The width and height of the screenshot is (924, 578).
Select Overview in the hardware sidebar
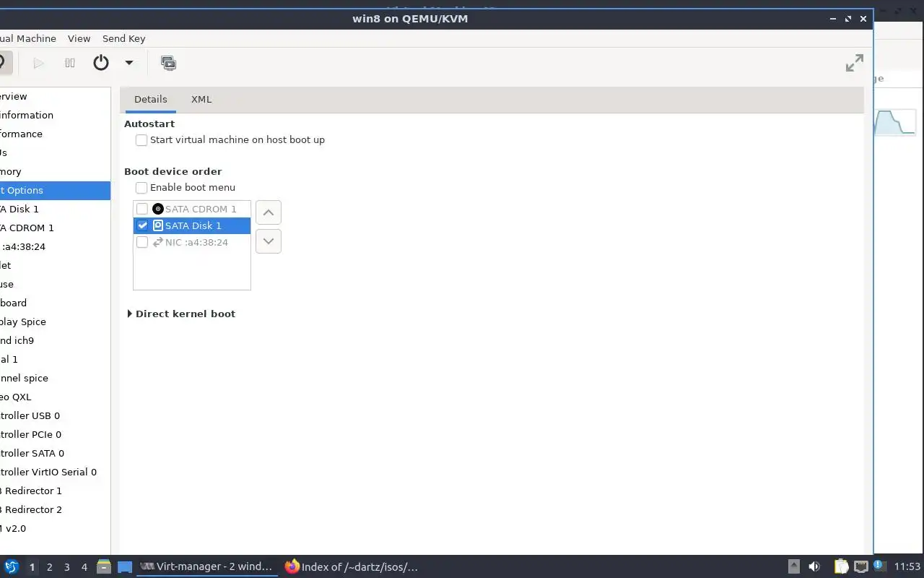pos(55,96)
